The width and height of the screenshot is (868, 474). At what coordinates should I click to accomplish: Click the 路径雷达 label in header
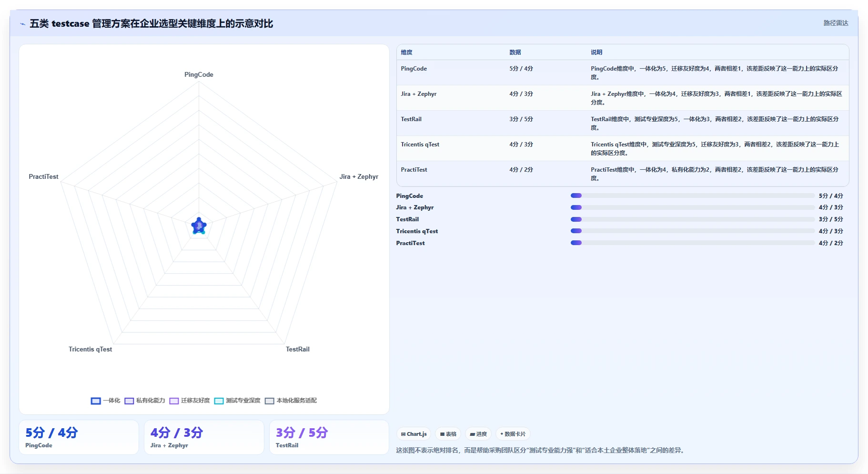coord(836,23)
